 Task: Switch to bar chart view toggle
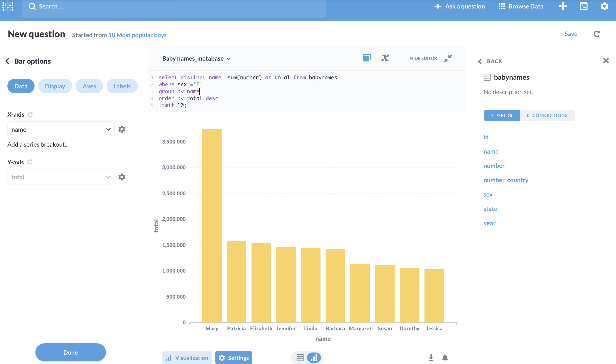[x=314, y=358]
